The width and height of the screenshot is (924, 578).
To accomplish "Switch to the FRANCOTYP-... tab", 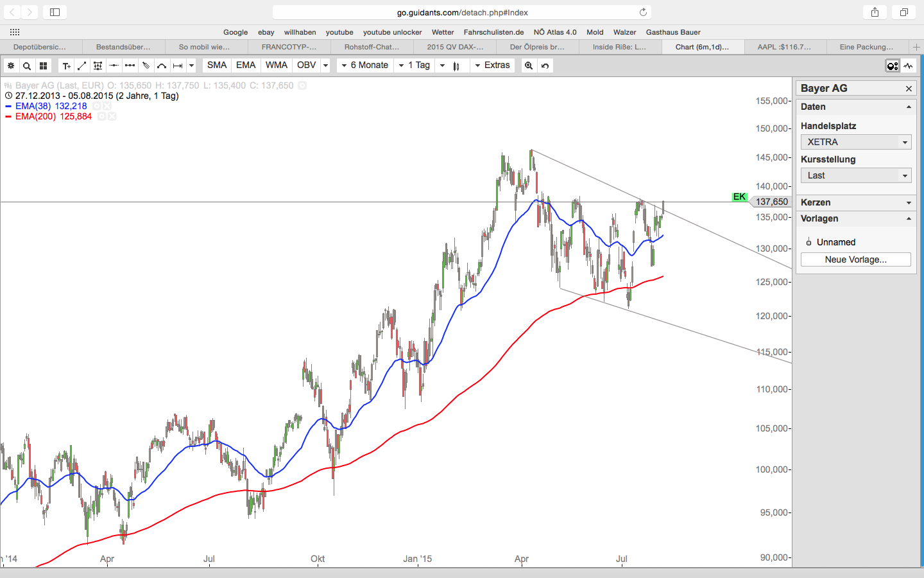I will (289, 47).
